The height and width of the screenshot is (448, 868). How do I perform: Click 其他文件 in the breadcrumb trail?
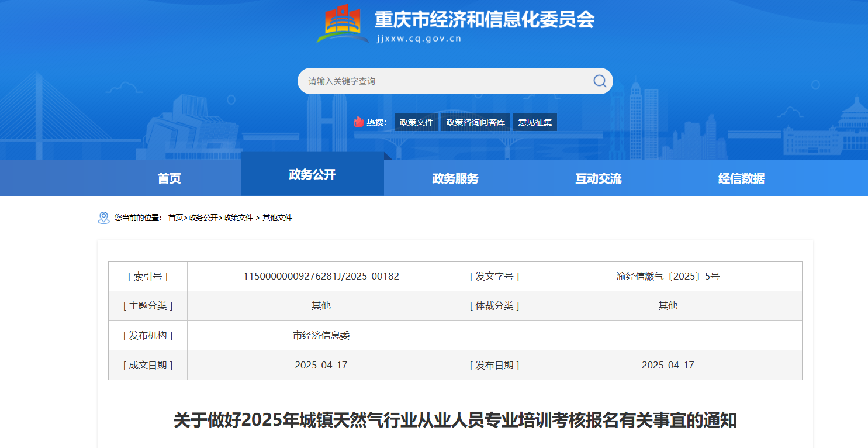coord(277,218)
